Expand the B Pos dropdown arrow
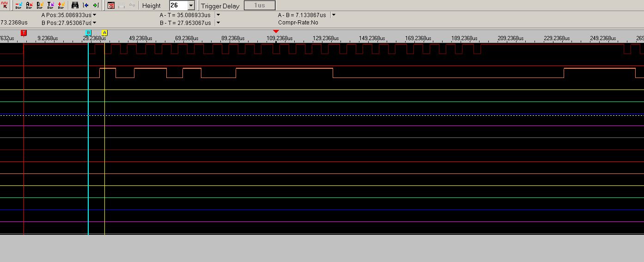Viewport: 644px width, 262px height. (94, 23)
